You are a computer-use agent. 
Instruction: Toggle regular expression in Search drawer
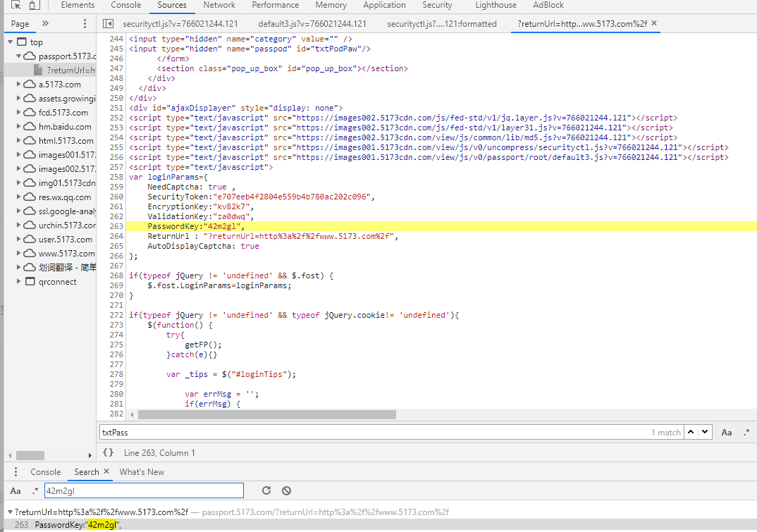[35, 491]
